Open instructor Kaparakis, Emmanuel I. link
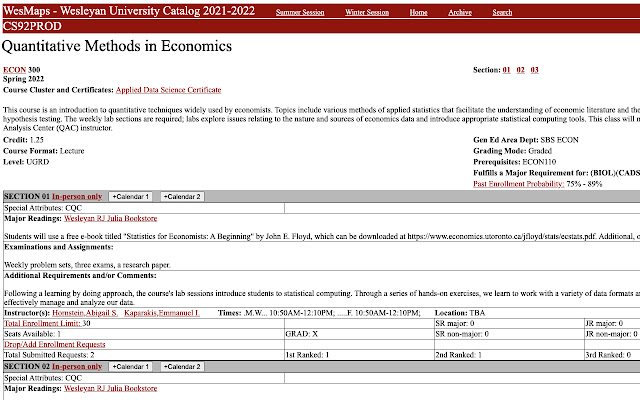This screenshot has height=400, width=640. click(162, 313)
